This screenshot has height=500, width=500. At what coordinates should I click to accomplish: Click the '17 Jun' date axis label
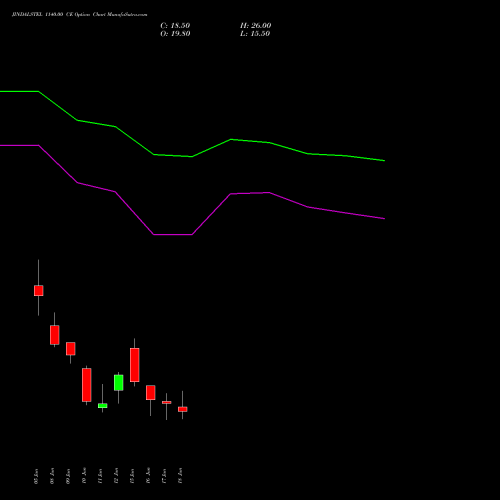pyautogui.click(x=164, y=476)
